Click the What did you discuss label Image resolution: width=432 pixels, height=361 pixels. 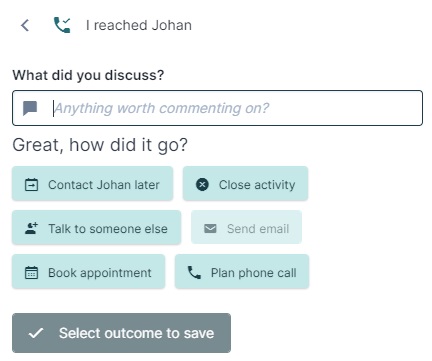[x=88, y=75]
